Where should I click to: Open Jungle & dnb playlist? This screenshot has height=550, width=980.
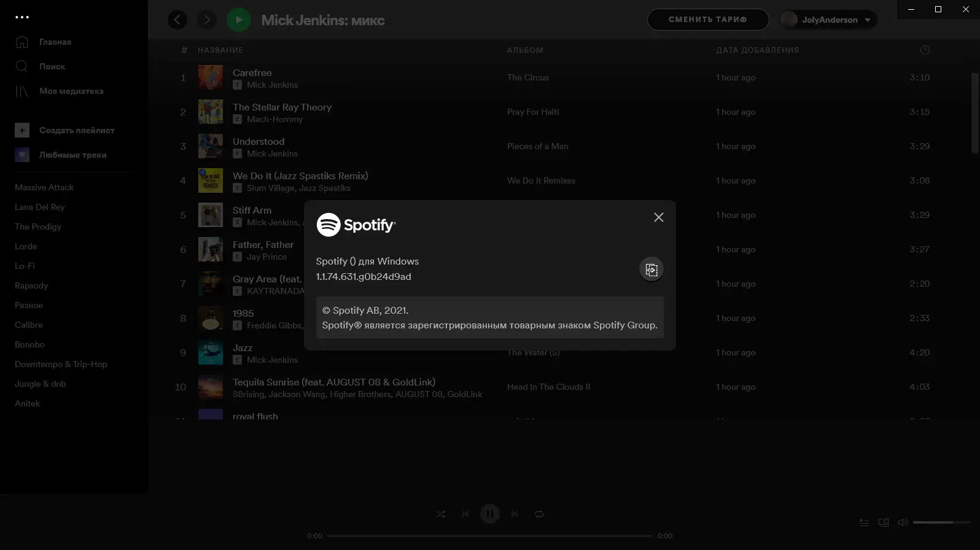pyautogui.click(x=41, y=384)
